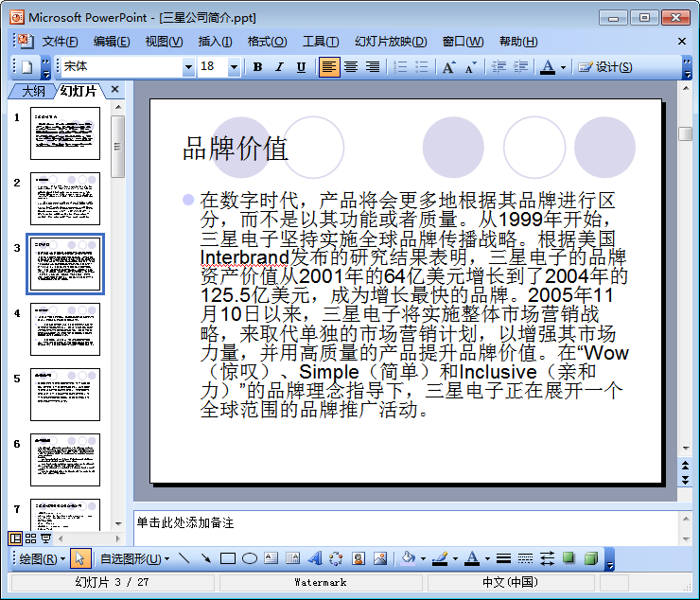The width and height of the screenshot is (700, 600).
Task: Open the 工具(T) menu
Action: click(321, 42)
